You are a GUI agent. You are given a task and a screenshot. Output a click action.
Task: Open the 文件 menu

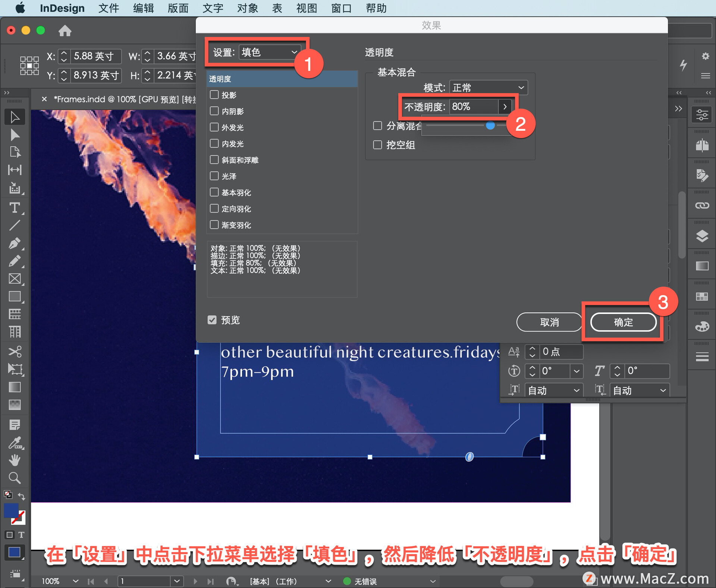109,8
